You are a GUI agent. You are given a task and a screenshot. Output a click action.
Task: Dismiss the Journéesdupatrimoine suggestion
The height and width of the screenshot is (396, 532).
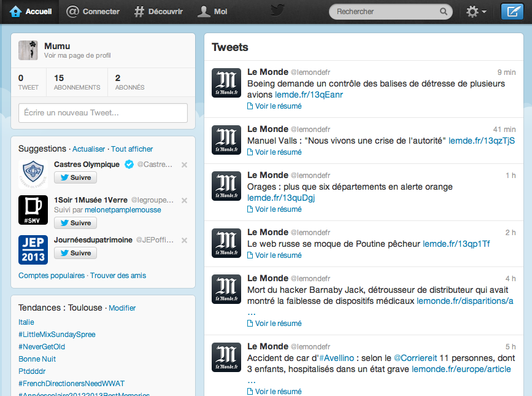coord(184,240)
